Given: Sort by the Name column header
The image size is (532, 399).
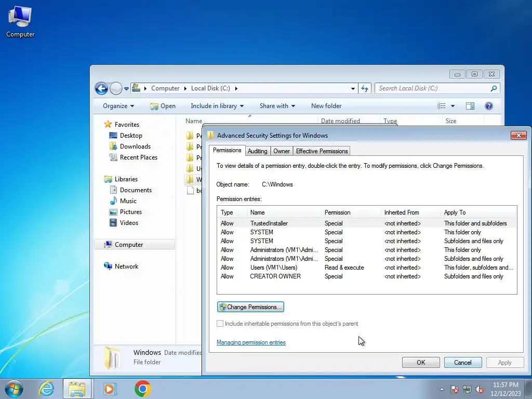Looking at the screenshot, I should pyautogui.click(x=193, y=121).
